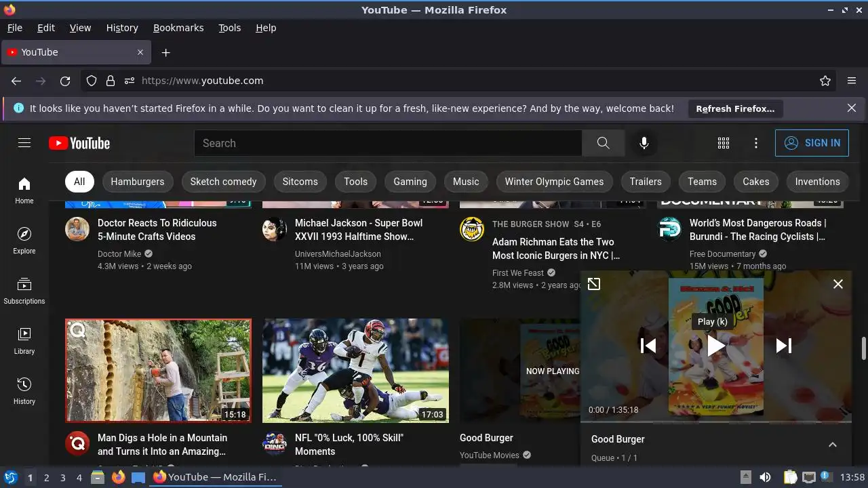Select the All filter chip

coord(79,182)
